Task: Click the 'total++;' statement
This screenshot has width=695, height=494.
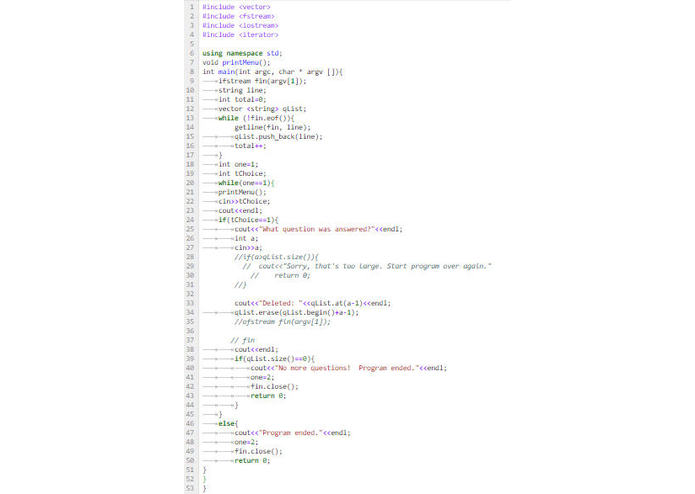Action: 250,146
